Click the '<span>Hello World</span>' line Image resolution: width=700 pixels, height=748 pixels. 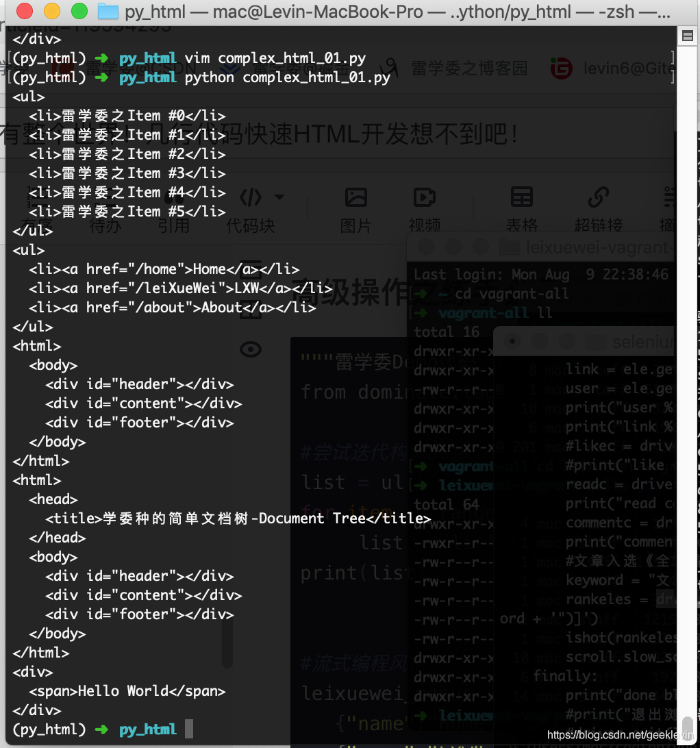click(127, 691)
